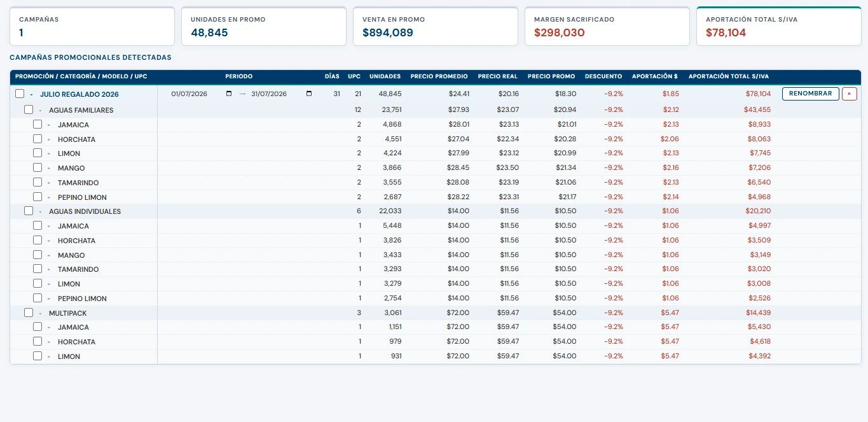Click the $14,439 total in Multipack row
The image size is (868, 422).
(x=758, y=313)
